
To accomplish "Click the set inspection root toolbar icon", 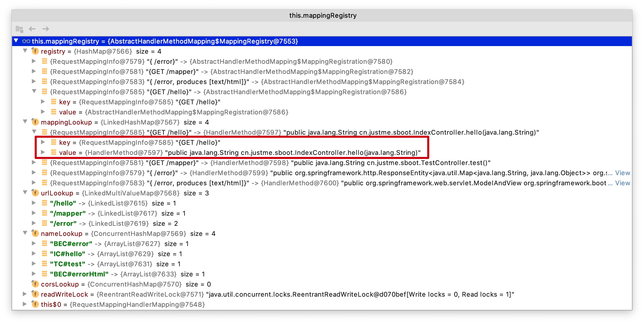I will pyautogui.click(x=19, y=29).
